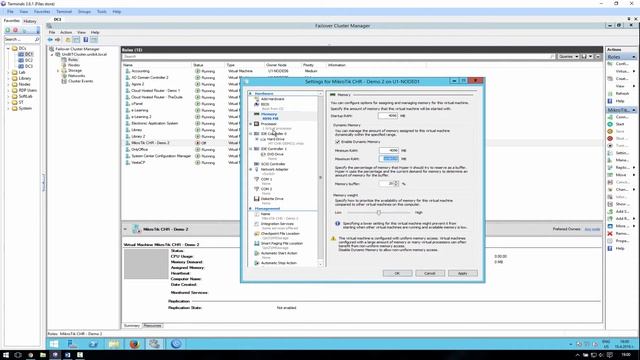This screenshot has width=640, height=360.
Task: Click red disconnect icon in Favorites toolbar
Action: pyautogui.click(x=16, y=30)
